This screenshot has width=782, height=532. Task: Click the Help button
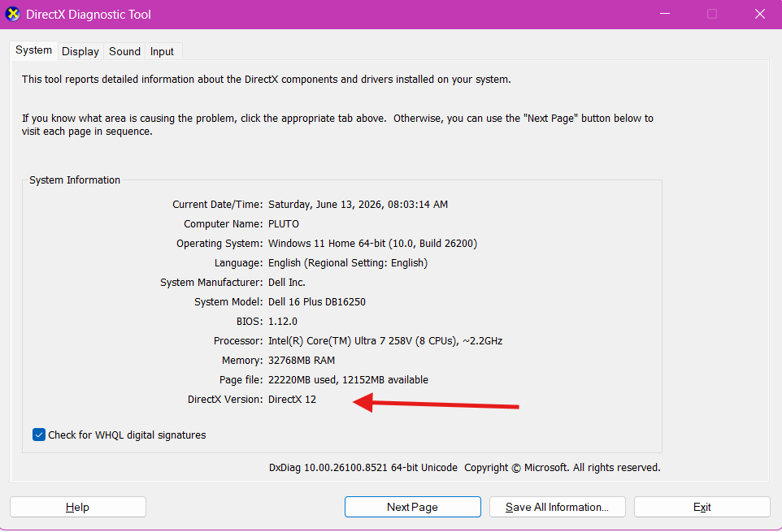tap(78, 507)
